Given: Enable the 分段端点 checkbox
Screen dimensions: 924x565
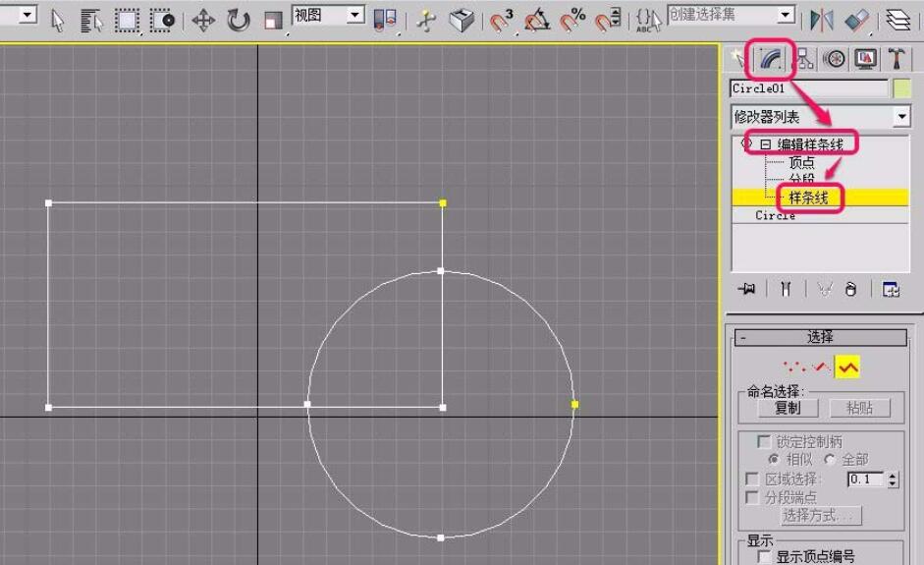Looking at the screenshot, I should pyautogui.click(x=752, y=497).
